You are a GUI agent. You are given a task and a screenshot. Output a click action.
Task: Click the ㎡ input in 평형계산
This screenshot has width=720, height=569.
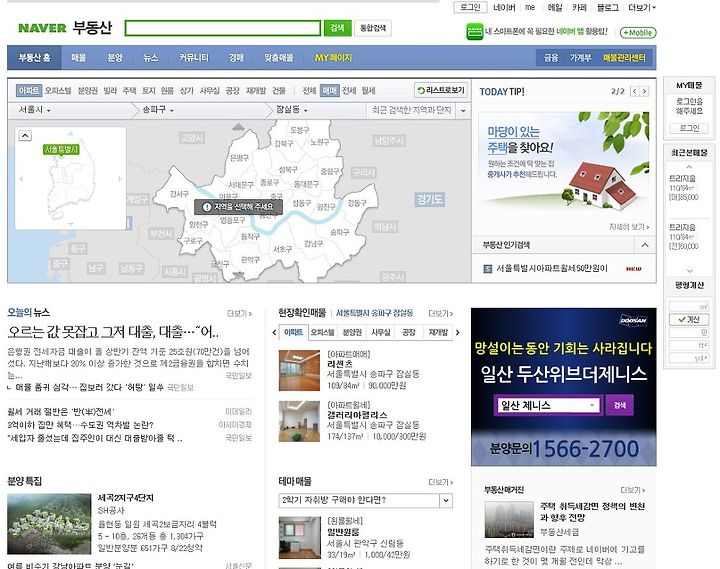[689, 306]
